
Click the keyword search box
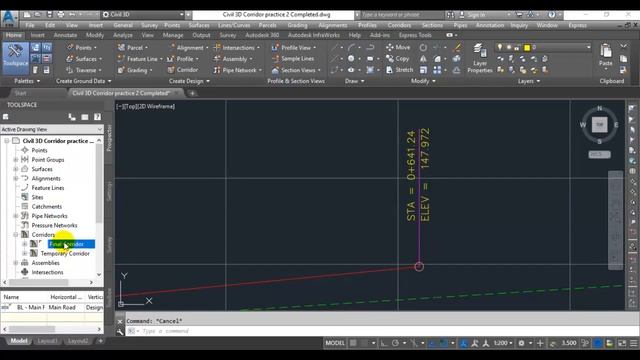pos(402,15)
